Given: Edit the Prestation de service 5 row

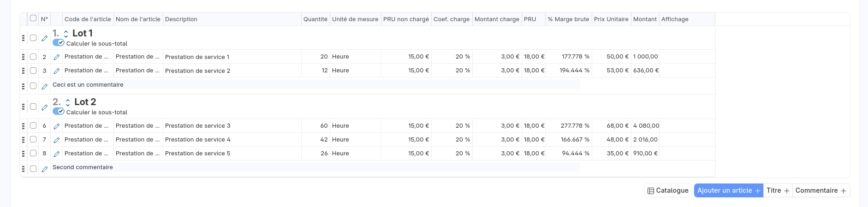Looking at the screenshot, I should [x=57, y=154].
